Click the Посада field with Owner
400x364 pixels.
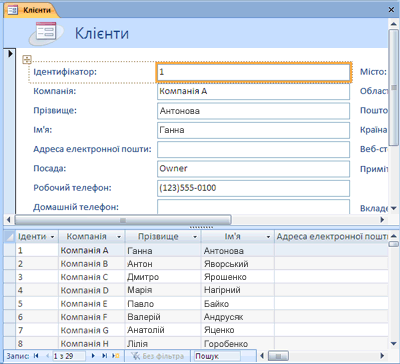coord(253,169)
